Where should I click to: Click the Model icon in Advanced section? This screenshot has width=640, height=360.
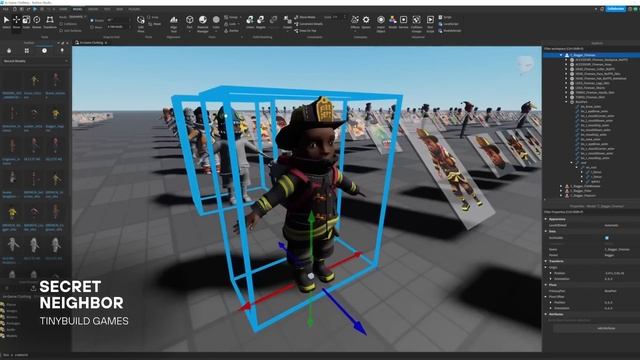pyautogui.click(x=392, y=22)
